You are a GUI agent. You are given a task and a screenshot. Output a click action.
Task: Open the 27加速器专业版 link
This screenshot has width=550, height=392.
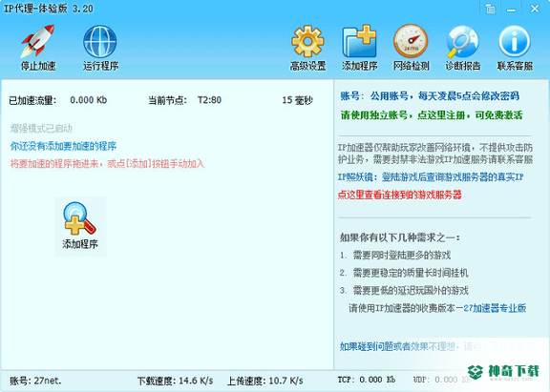[x=495, y=308]
